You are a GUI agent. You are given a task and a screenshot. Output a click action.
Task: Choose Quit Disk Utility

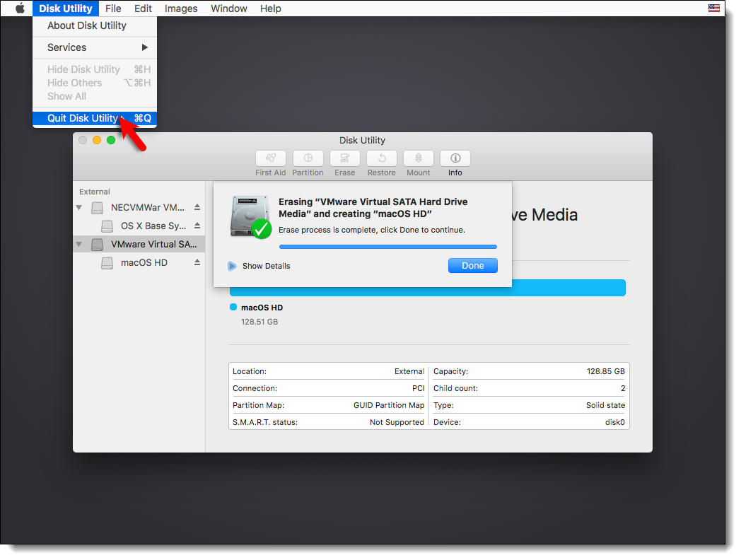[95, 118]
